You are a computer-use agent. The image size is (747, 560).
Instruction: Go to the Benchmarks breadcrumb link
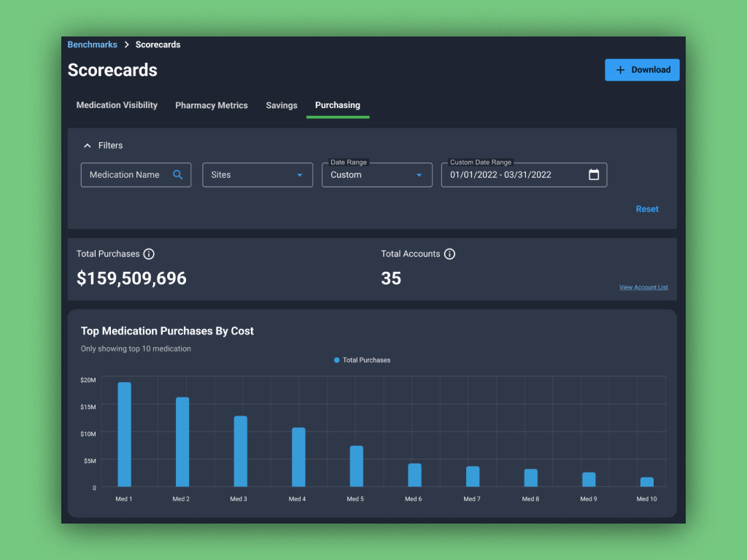pyautogui.click(x=93, y=44)
